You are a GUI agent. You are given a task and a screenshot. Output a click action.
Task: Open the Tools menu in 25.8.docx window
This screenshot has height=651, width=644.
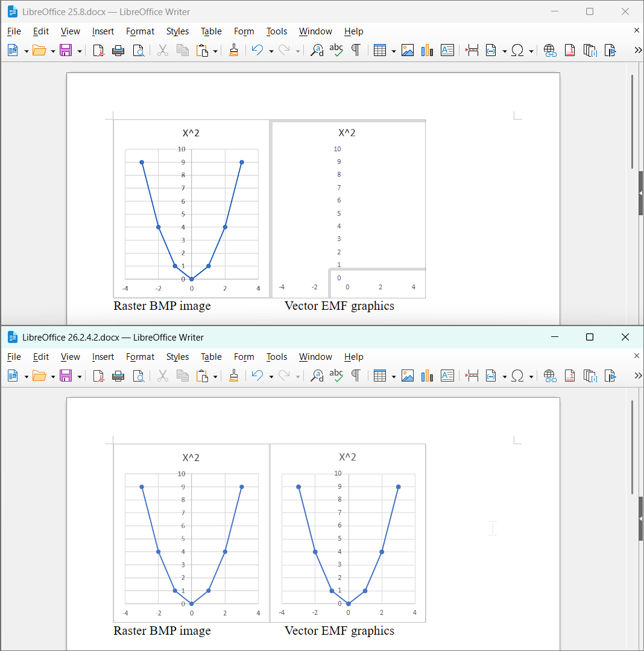[277, 31]
